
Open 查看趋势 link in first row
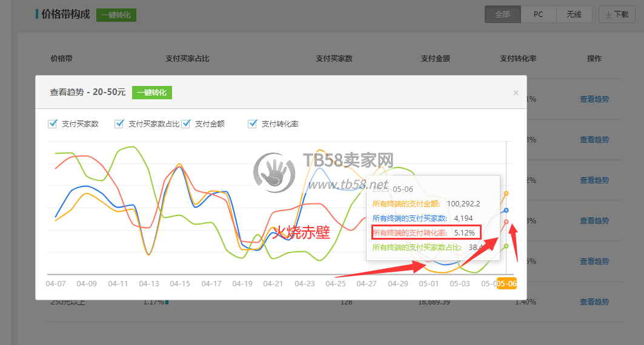(x=594, y=99)
